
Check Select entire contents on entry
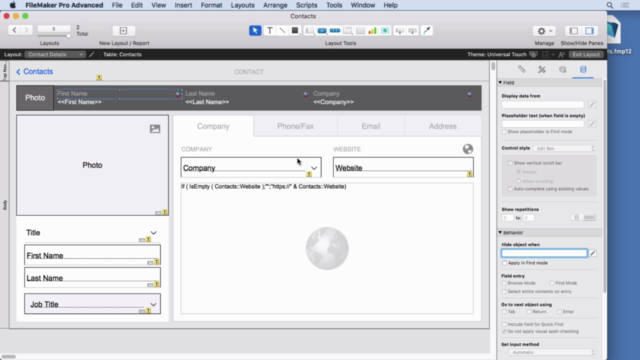click(x=504, y=291)
